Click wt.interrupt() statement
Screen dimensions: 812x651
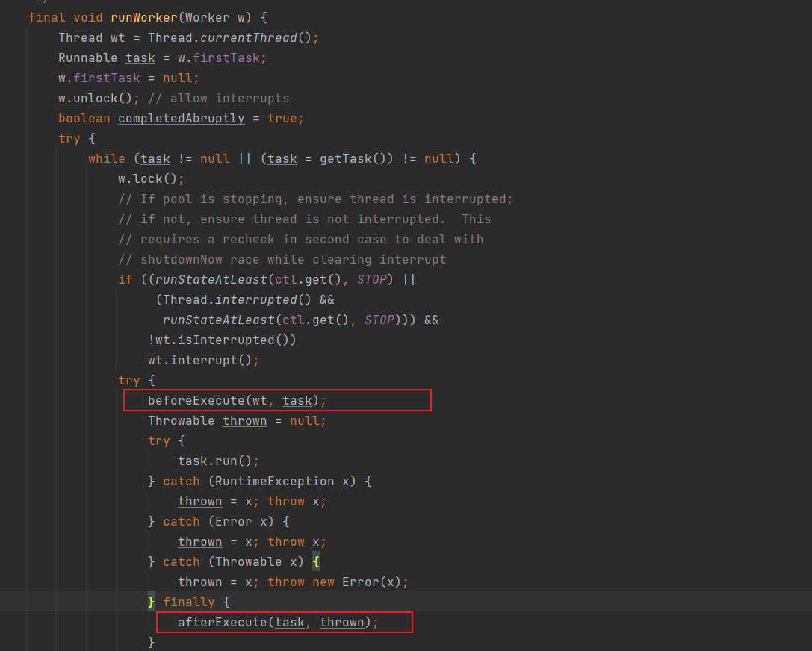(203, 361)
